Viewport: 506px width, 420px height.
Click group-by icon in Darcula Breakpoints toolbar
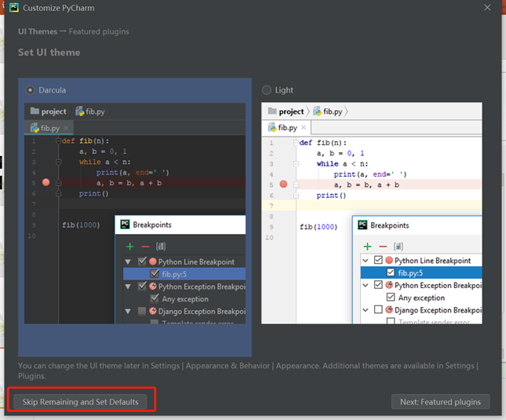161,247
